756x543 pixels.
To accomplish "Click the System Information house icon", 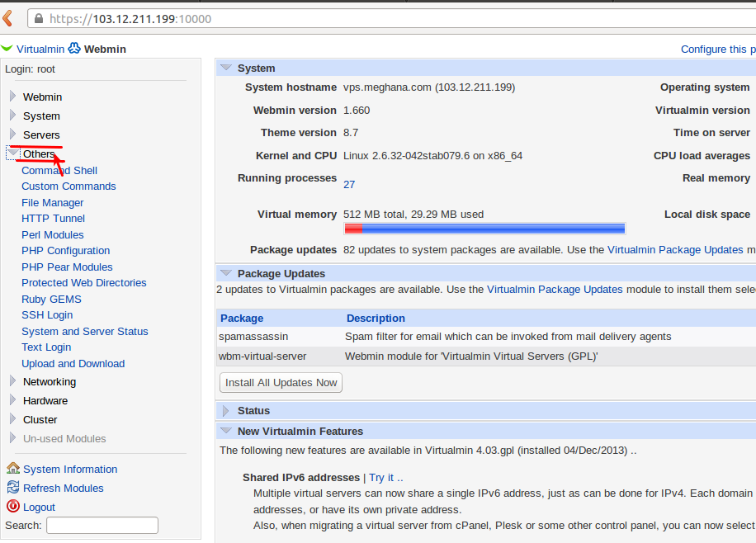I will [13, 468].
